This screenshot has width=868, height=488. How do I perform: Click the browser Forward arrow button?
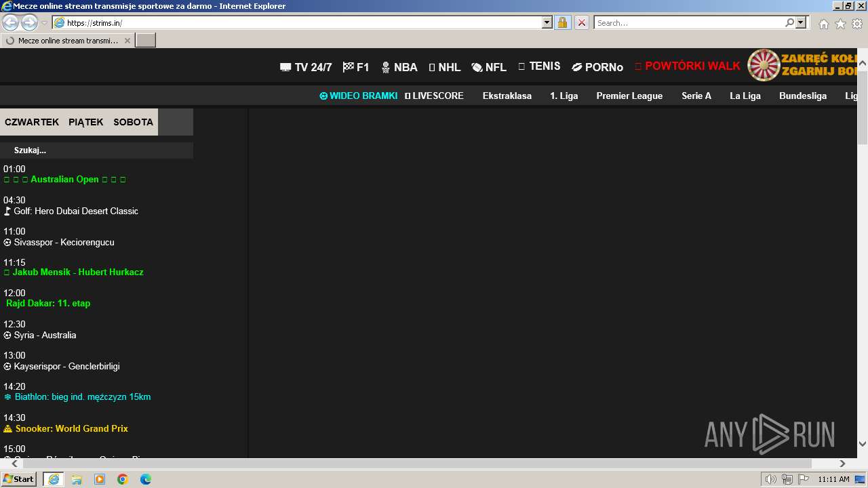point(29,23)
